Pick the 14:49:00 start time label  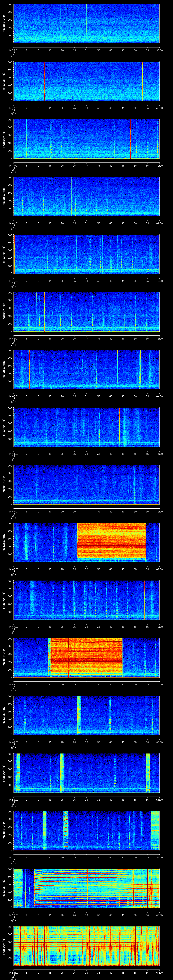[14, 742]
